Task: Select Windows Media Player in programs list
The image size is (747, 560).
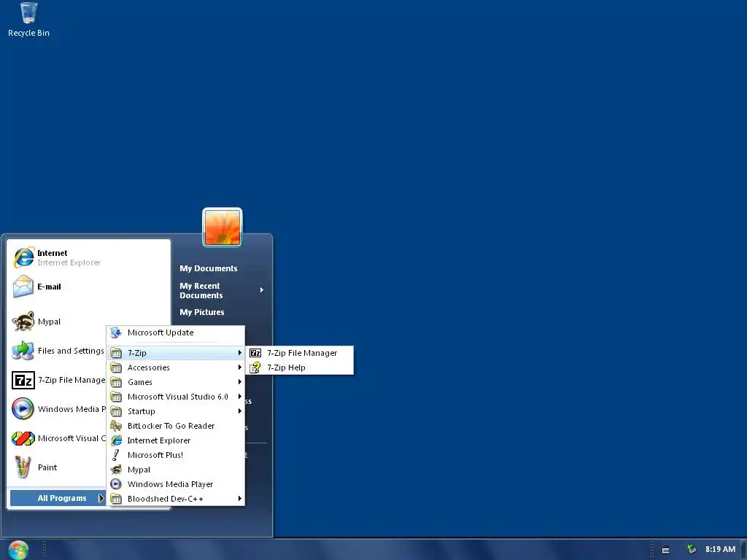Action: click(x=176, y=484)
